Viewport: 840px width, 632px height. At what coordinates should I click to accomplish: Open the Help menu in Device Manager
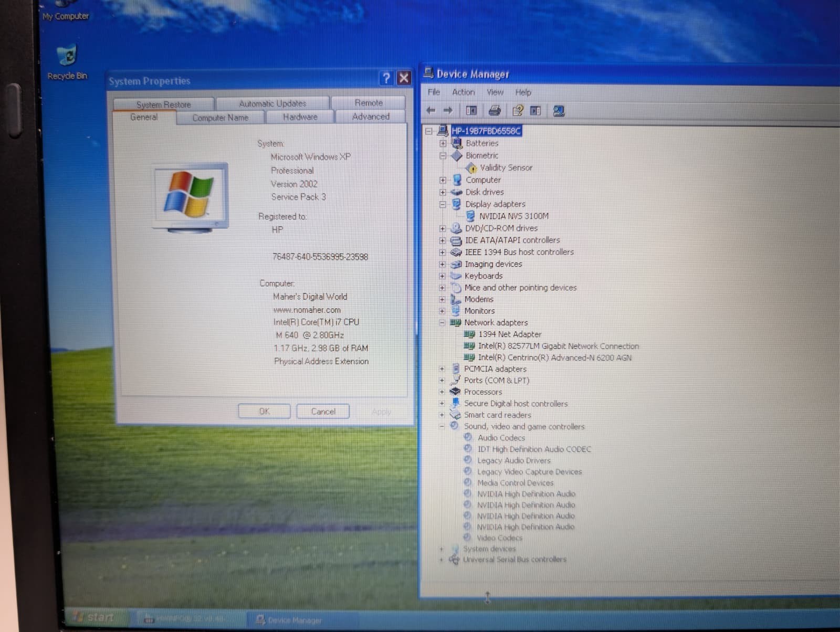pos(523,92)
